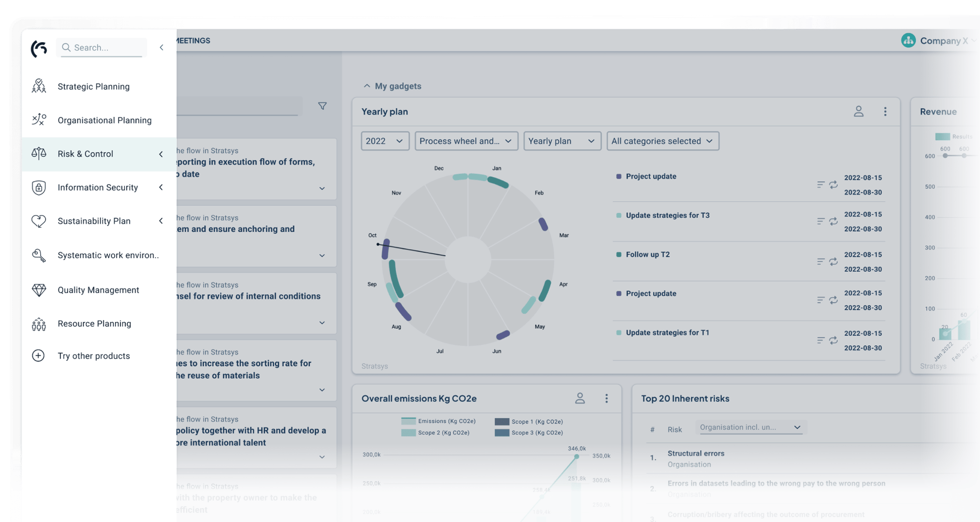
Task: Expand the reporting in execution flow card
Action: coord(322,189)
